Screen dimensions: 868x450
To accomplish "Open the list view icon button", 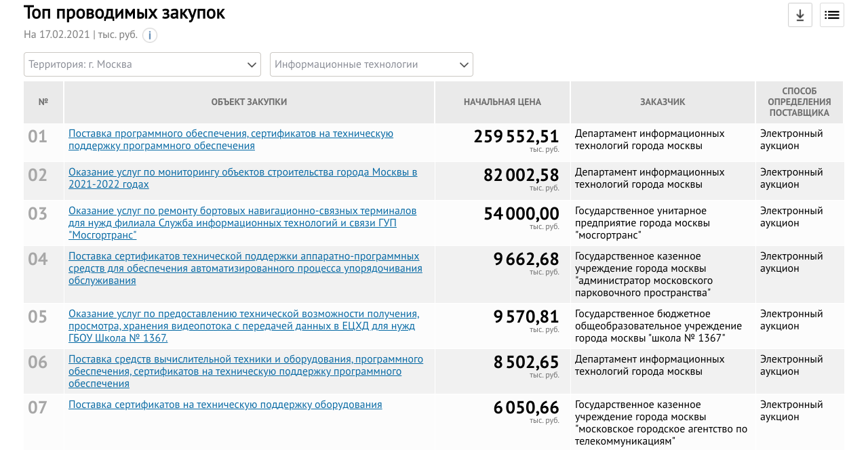I will click(831, 15).
